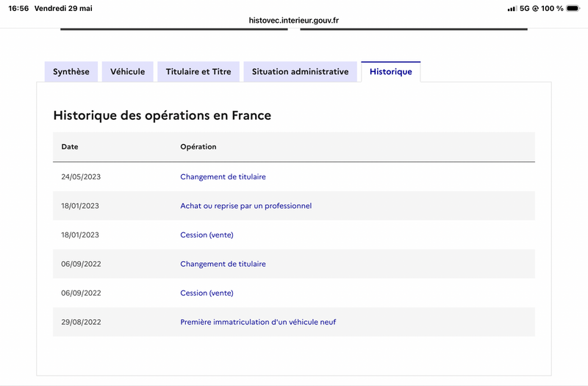This screenshot has width=588, height=386.
Task: Switch to the Véhicule tab
Action: (127, 71)
